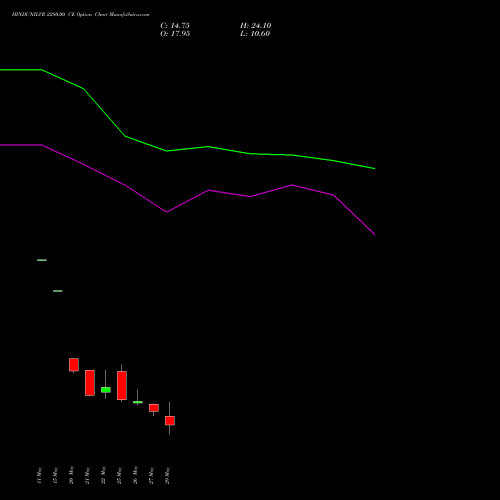500x500 pixels.
Task: Click the '21 May' date label
Action: (x=87, y=475)
